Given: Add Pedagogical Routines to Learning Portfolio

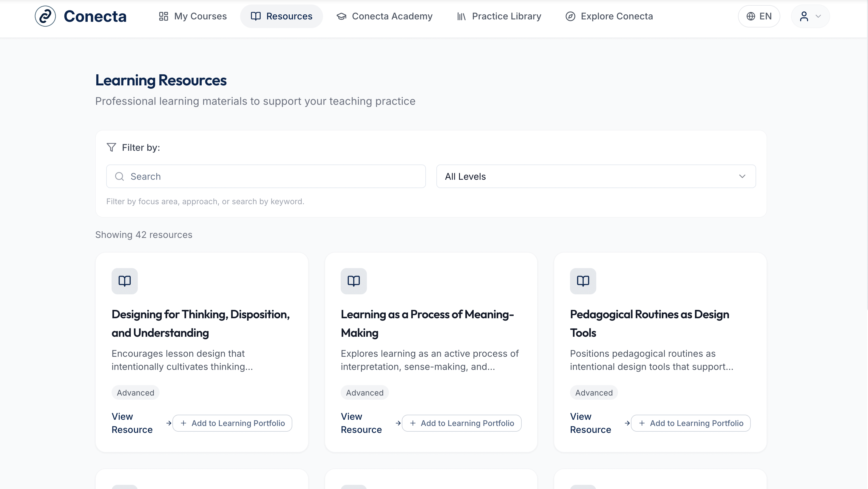Looking at the screenshot, I should click(691, 423).
